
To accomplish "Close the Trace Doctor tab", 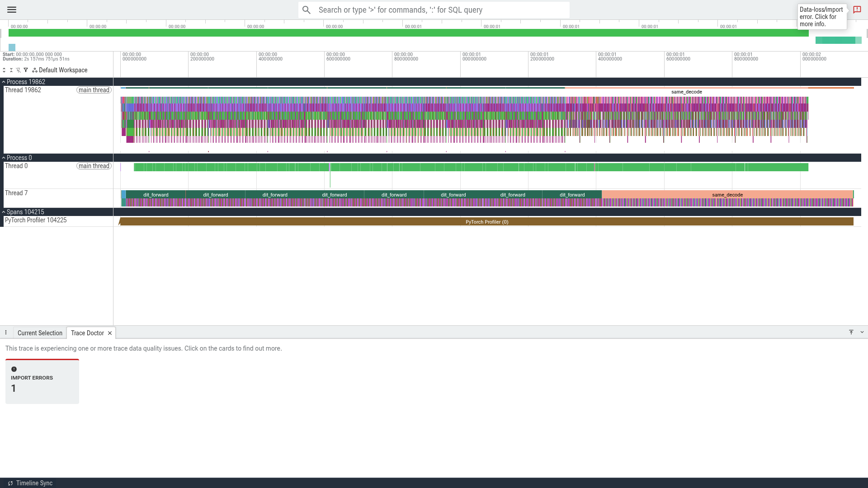I will [110, 333].
